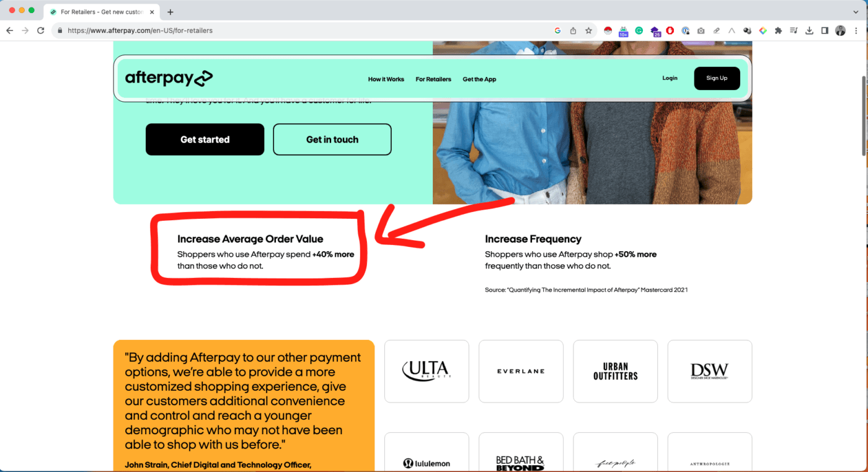Click the Get in touch button
The image size is (868, 472).
(x=332, y=139)
